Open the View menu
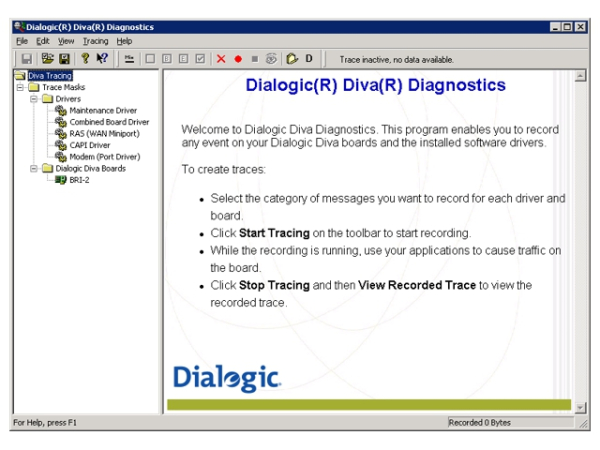 [66, 41]
